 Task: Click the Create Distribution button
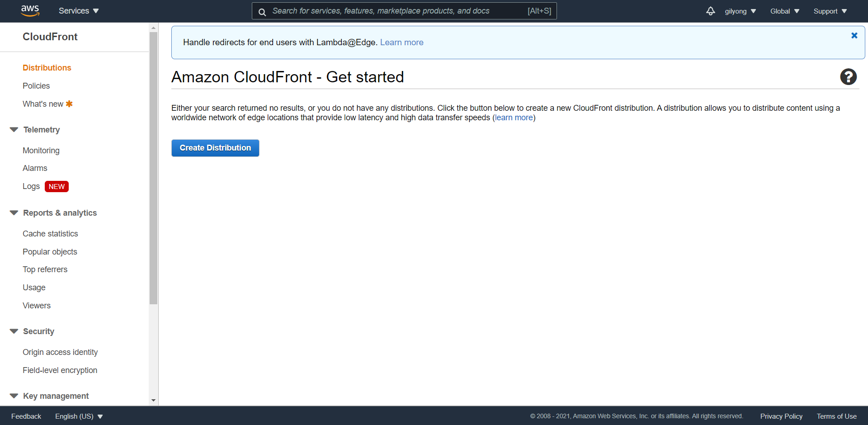pyautogui.click(x=215, y=148)
